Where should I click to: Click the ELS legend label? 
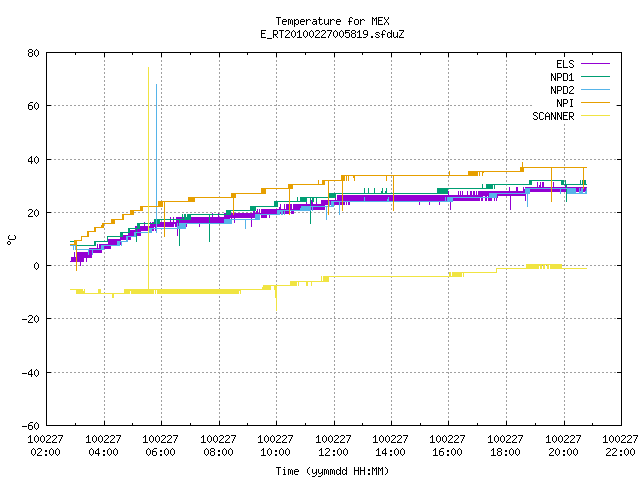[565, 64]
